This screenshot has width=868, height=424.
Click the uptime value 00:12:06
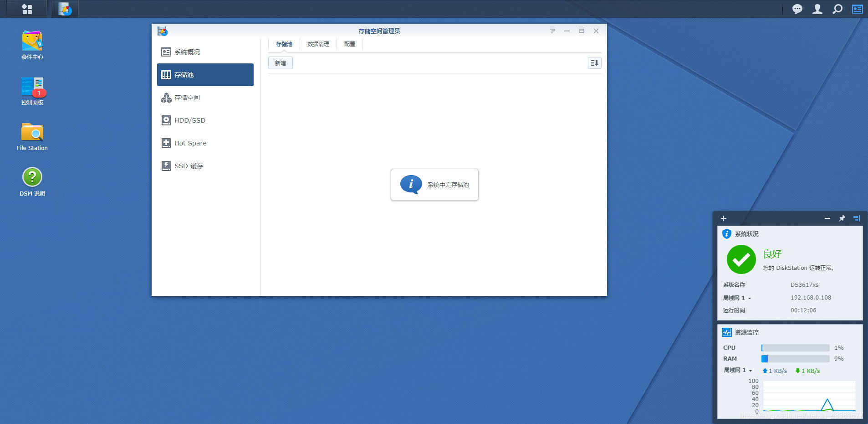coord(803,310)
